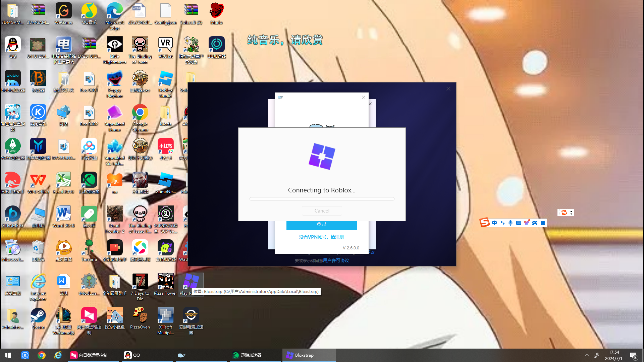Expand the small Sogou S widget arrows

coord(571,213)
